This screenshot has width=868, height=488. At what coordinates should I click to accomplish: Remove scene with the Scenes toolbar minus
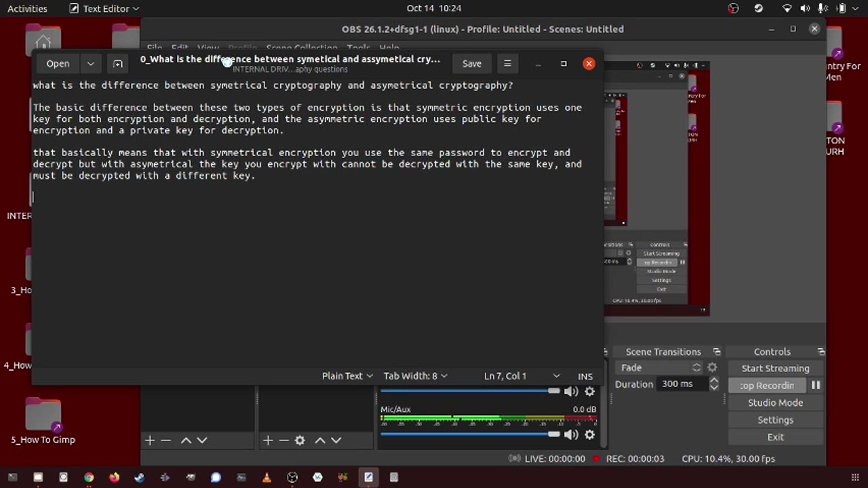165,440
